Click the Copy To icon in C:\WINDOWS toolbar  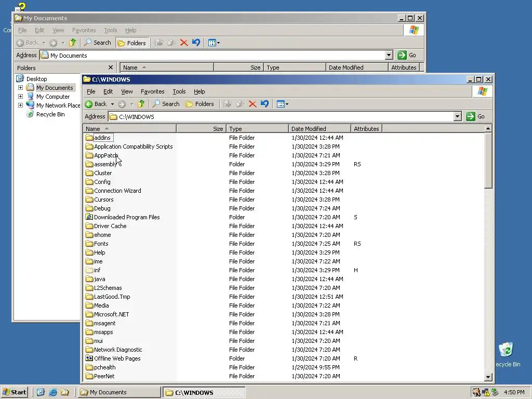pos(240,104)
